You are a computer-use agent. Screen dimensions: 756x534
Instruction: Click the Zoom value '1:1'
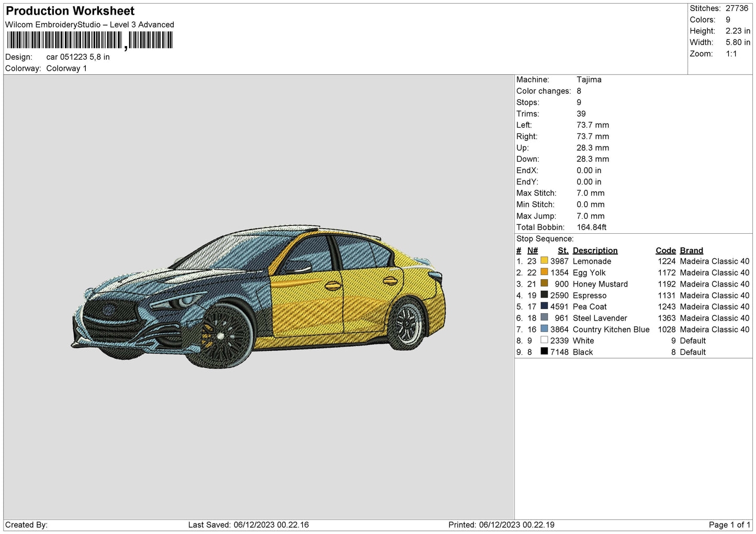[x=731, y=54]
